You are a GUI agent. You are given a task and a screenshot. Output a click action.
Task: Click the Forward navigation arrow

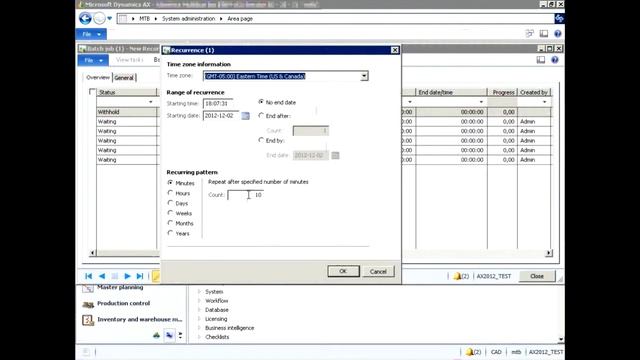[x=99, y=18]
